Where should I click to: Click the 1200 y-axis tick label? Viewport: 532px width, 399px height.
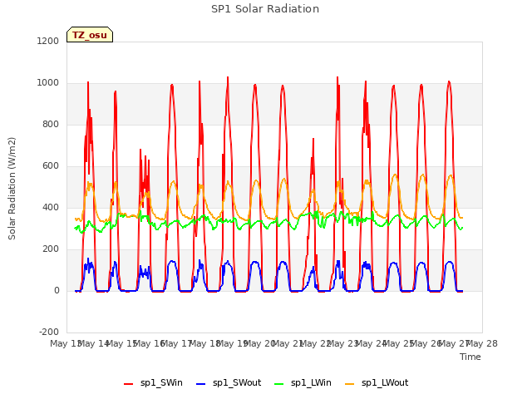click(48, 42)
